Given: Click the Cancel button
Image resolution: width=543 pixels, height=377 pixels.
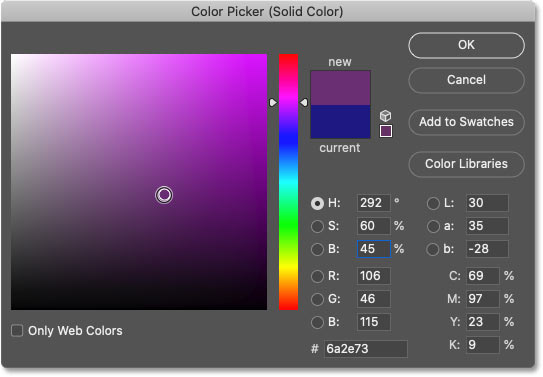Looking at the screenshot, I should (x=466, y=80).
